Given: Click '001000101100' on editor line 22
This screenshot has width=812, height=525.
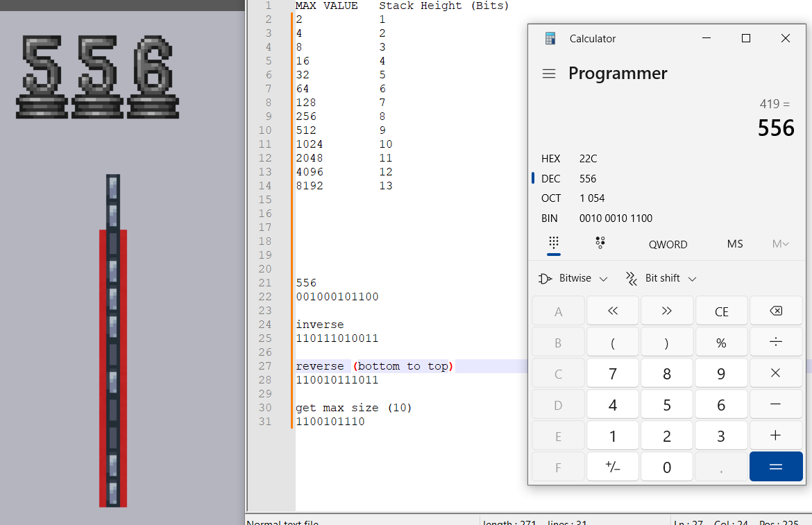Looking at the screenshot, I should pos(337,297).
